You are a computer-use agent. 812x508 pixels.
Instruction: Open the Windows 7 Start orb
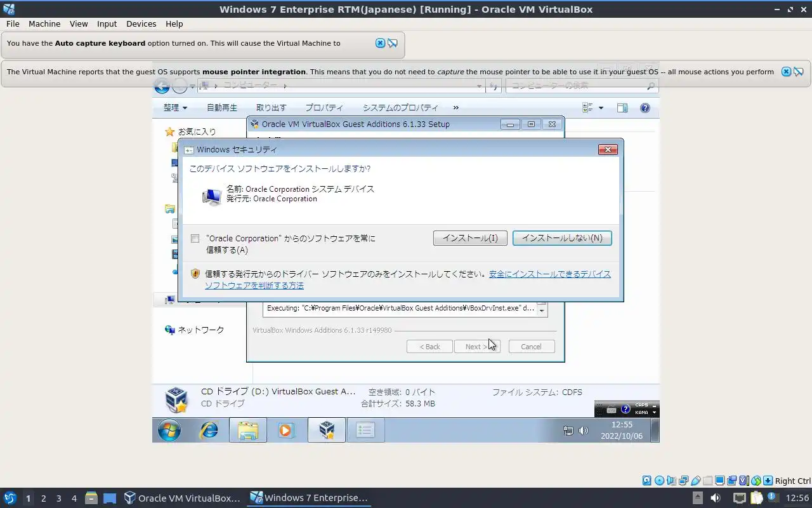[169, 430]
